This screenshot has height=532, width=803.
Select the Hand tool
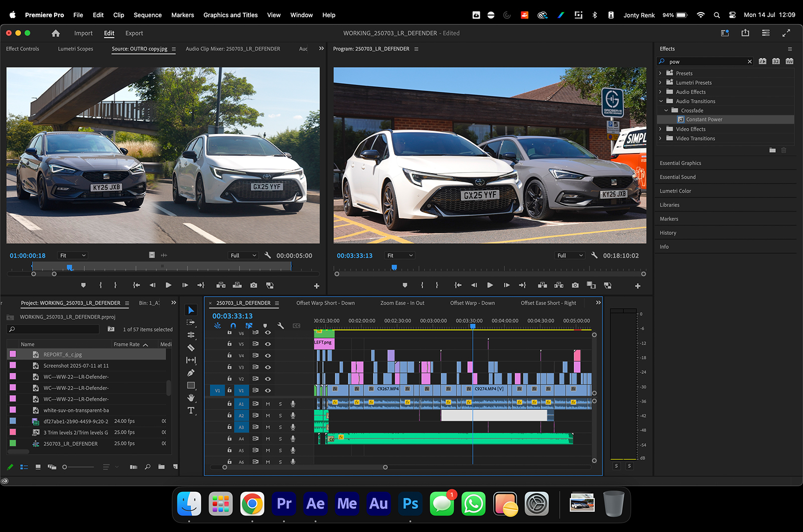click(x=191, y=397)
